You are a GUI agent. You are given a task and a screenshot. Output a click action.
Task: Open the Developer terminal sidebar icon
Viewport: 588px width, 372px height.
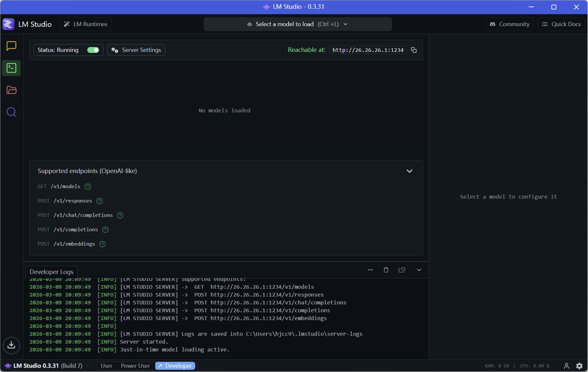pyautogui.click(x=11, y=68)
